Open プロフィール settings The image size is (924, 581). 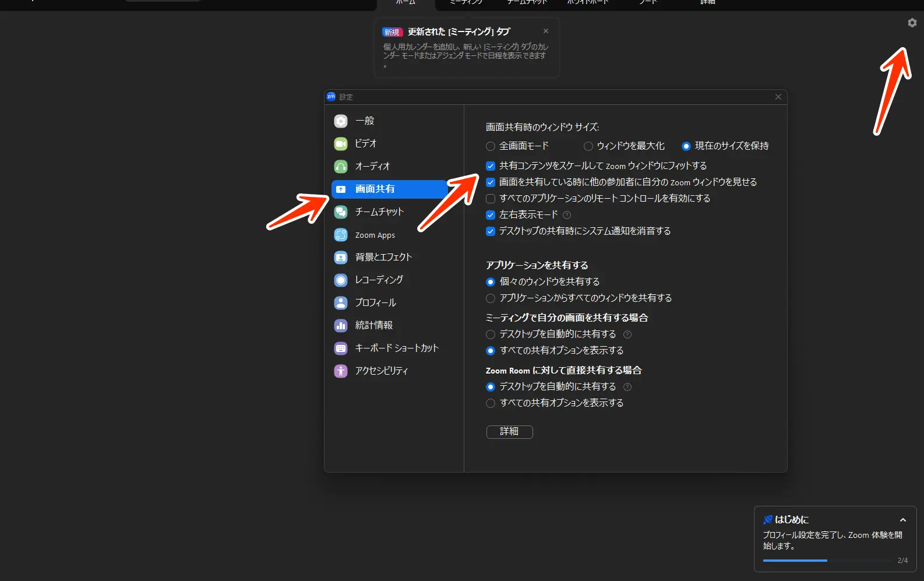(x=389, y=302)
